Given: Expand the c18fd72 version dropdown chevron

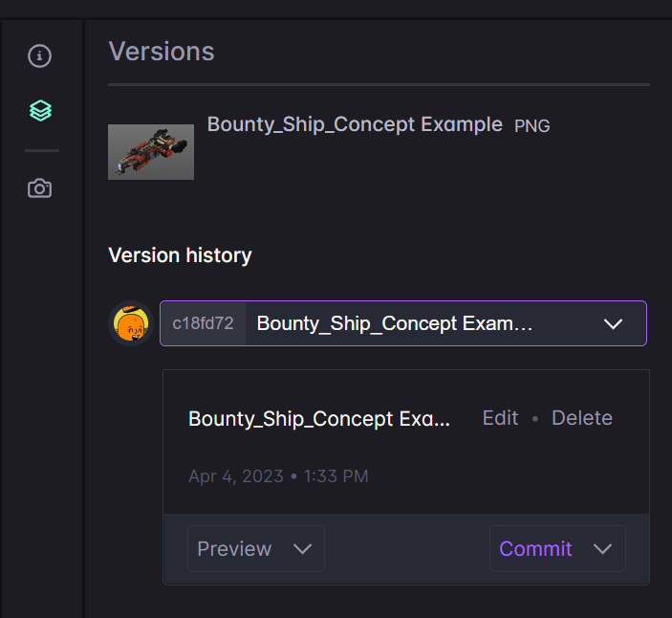Looking at the screenshot, I should (x=613, y=323).
